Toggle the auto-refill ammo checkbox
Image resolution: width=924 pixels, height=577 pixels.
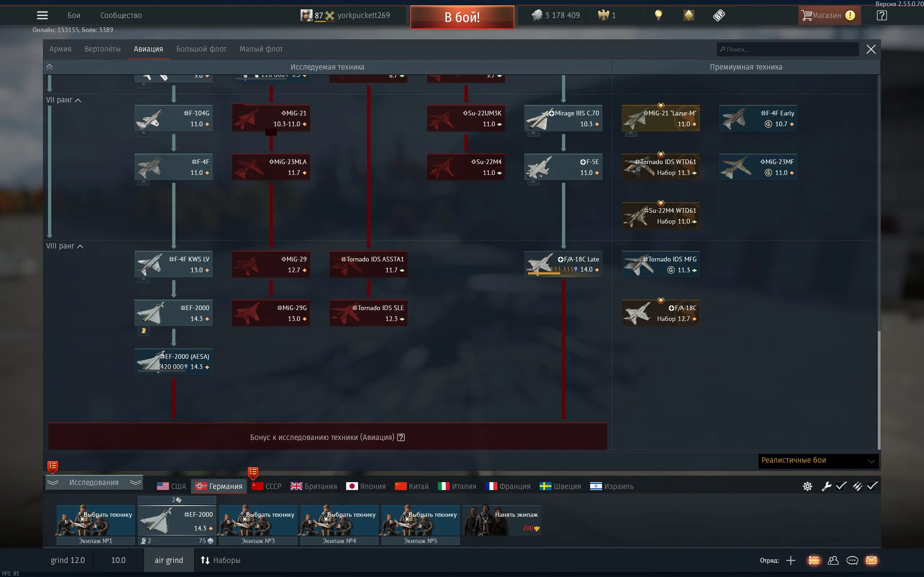pyautogui.click(x=872, y=486)
